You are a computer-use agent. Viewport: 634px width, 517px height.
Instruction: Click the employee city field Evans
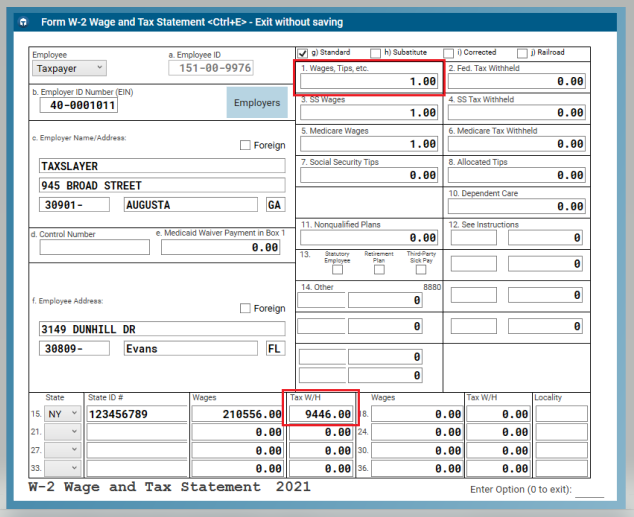point(191,348)
